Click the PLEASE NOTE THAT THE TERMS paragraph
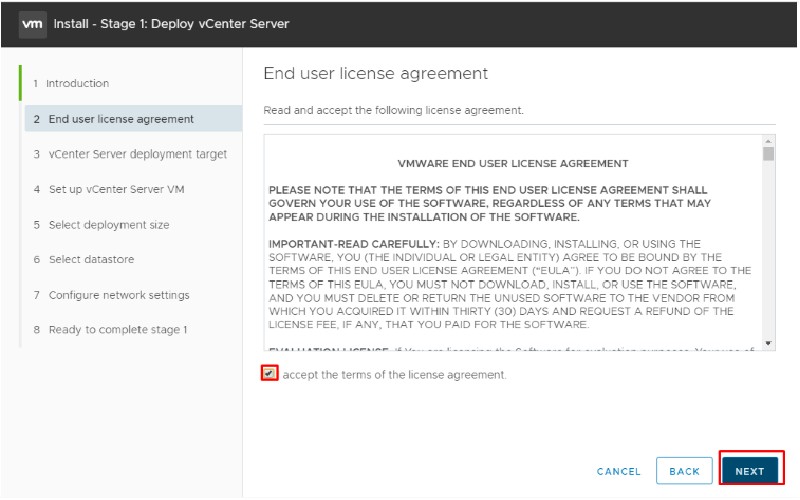Screen dimensions: 800x500 [x=490, y=204]
